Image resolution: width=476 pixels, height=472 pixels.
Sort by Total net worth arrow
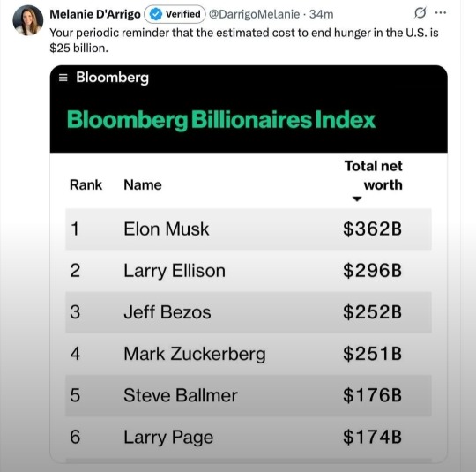pyautogui.click(x=357, y=199)
